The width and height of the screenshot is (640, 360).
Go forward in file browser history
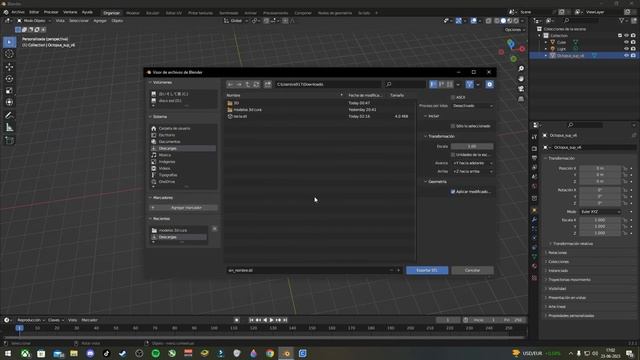coord(239,84)
